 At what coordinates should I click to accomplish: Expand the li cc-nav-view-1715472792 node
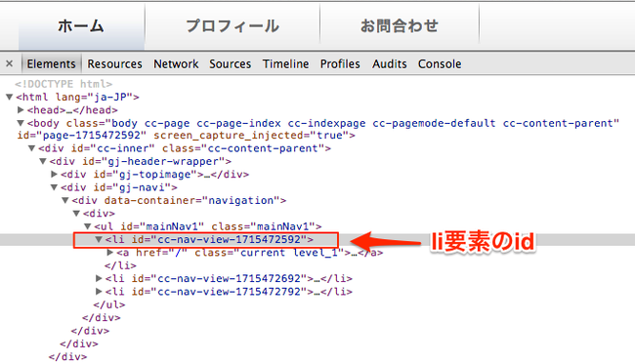(99, 291)
